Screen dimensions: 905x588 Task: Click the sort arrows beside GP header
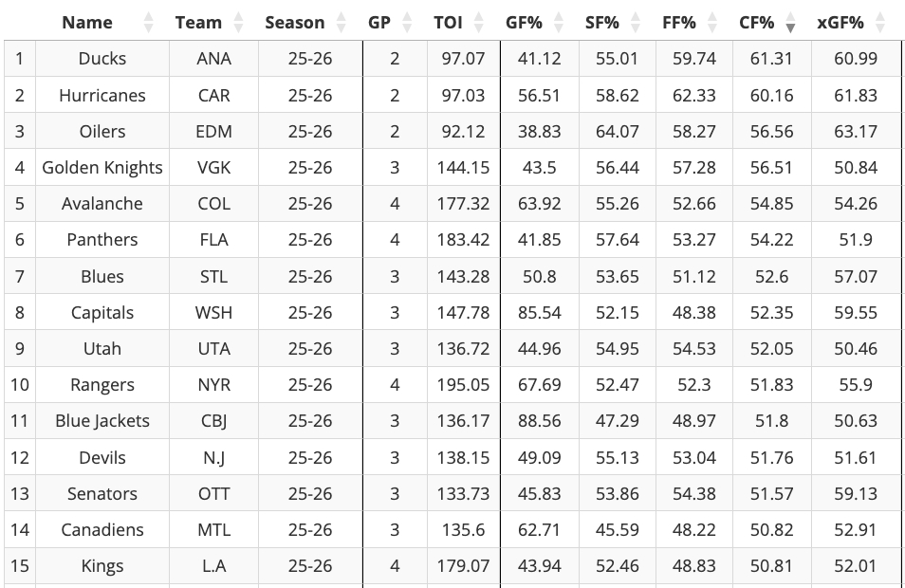coord(407,23)
